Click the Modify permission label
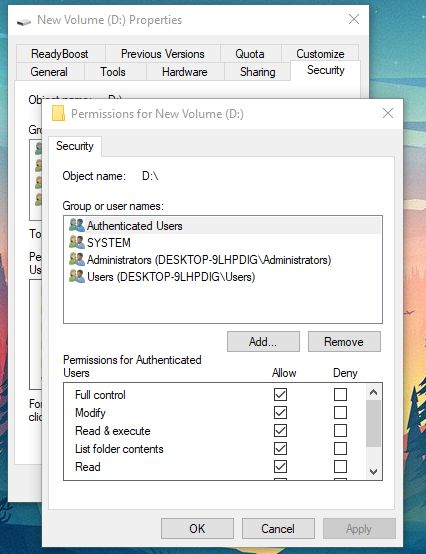Image resolution: width=426 pixels, height=554 pixels. [x=90, y=413]
